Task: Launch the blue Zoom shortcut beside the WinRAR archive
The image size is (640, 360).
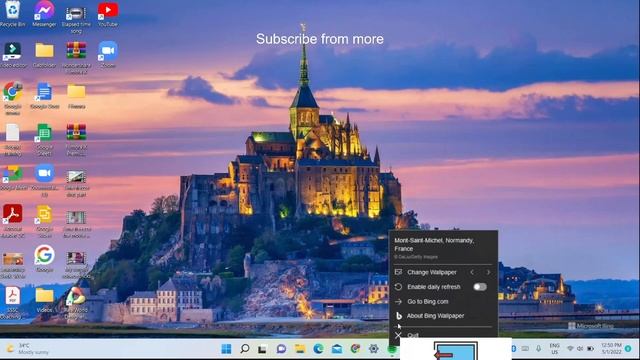Action: coord(108,54)
